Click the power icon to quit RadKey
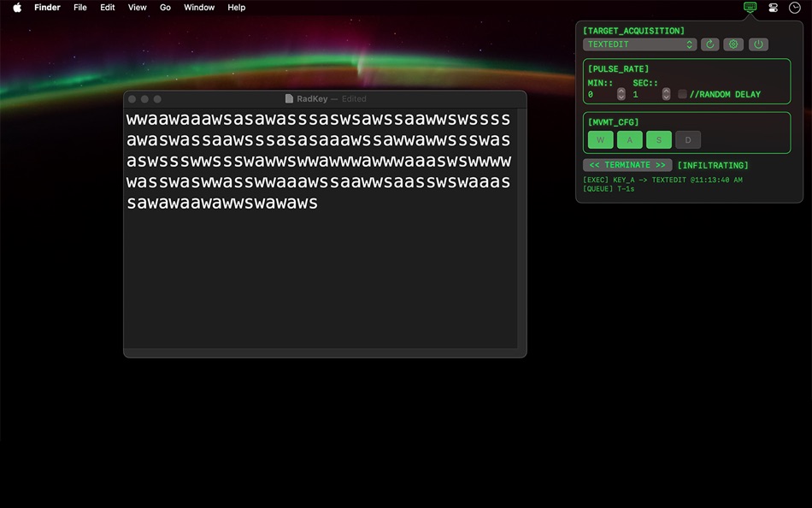812x508 pixels. pyautogui.click(x=758, y=44)
